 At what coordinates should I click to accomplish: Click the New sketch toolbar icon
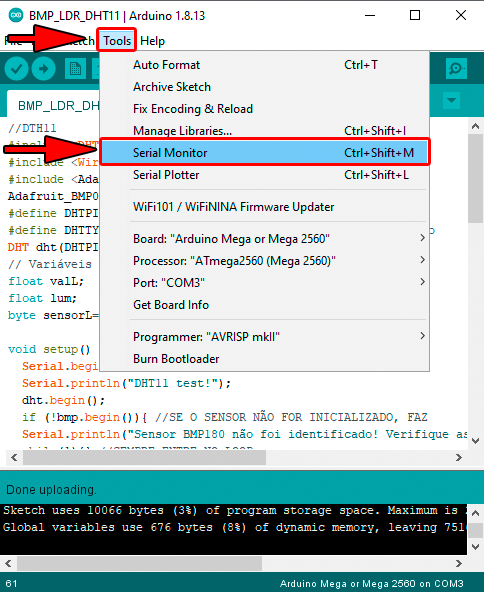(x=75, y=69)
